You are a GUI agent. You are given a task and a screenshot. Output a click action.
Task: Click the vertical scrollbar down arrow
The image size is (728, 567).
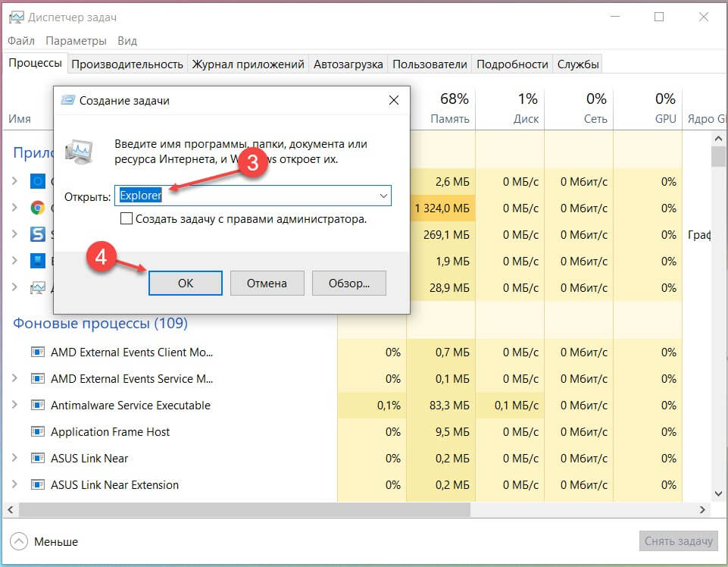coord(718,493)
